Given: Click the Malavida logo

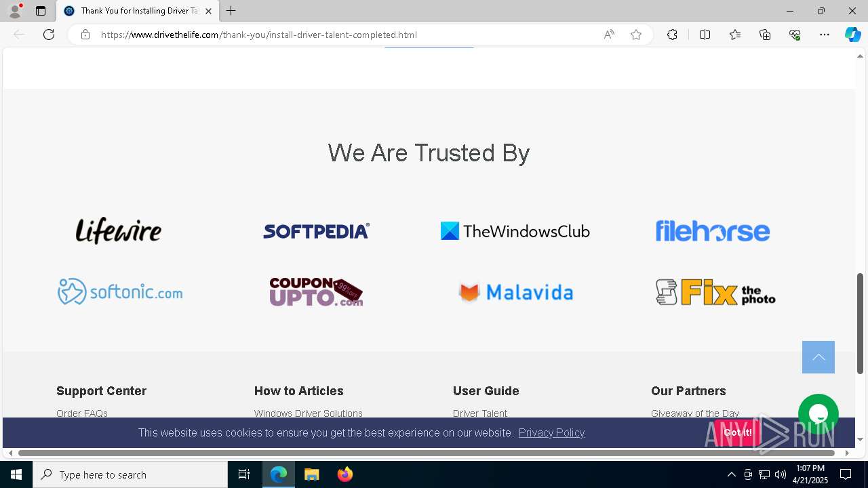Looking at the screenshot, I should coord(515,292).
